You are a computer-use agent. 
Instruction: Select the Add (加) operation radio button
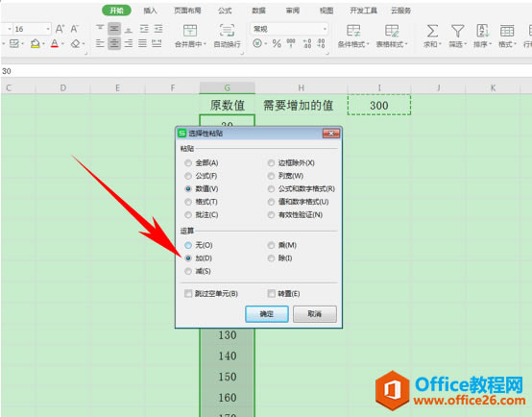pyautogui.click(x=188, y=258)
